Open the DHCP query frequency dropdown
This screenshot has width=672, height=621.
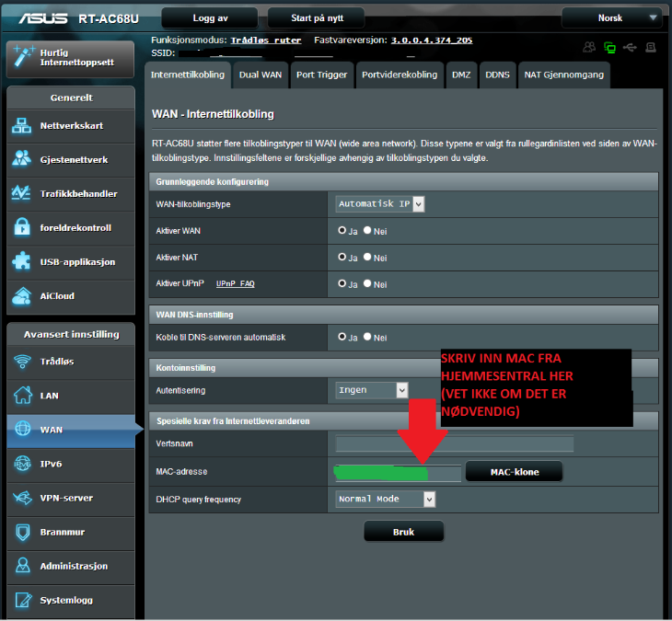pos(386,499)
